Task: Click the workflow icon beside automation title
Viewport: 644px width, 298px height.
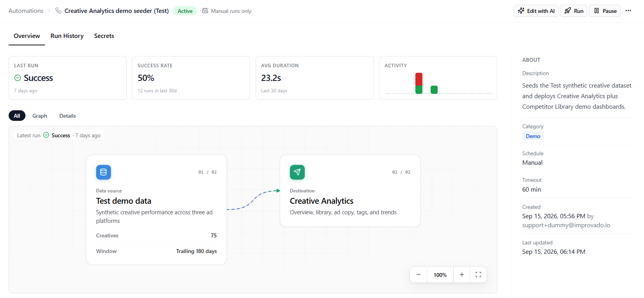Action: coord(58,11)
